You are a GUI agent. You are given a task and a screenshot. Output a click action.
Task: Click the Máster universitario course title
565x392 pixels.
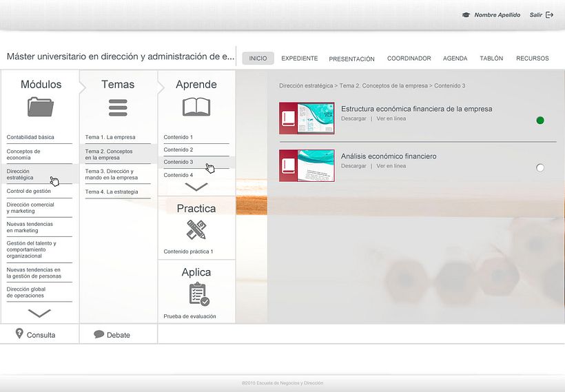[121, 56]
